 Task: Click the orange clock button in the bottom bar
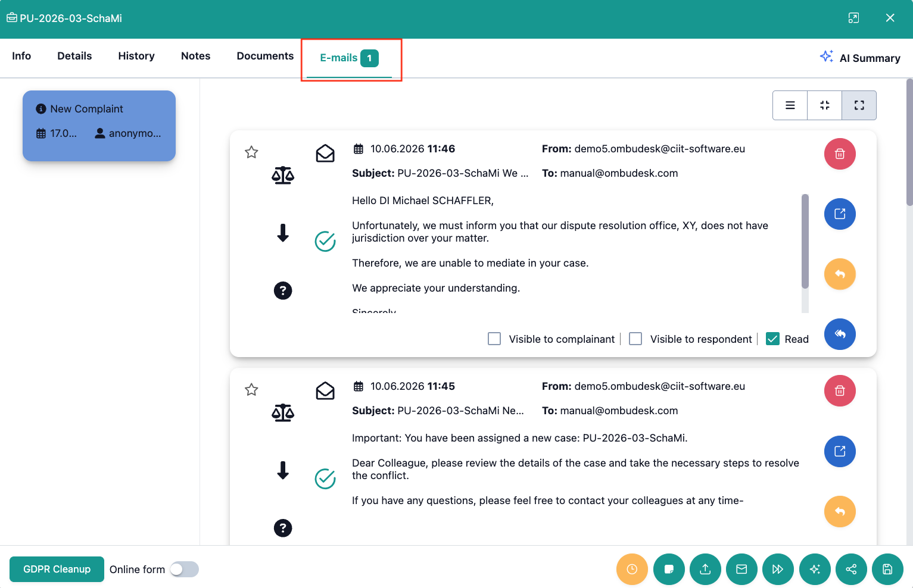point(632,570)
